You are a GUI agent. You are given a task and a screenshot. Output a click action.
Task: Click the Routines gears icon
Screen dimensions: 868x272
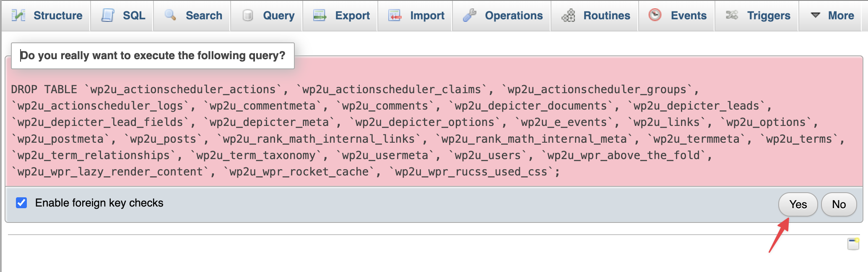click(568, 16)
